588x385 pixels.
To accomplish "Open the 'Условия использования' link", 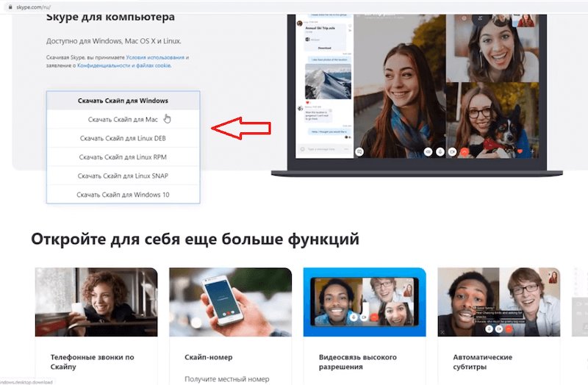I will 155,57.
